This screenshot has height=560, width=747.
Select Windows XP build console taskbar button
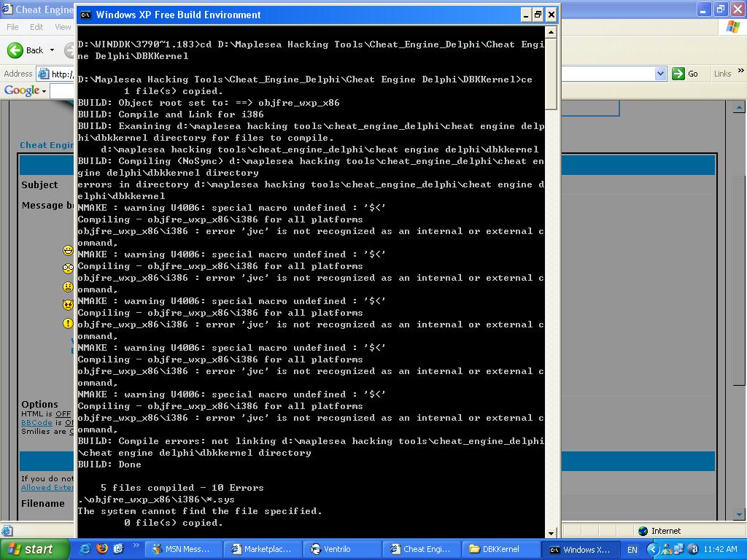[x=581, y=550]
